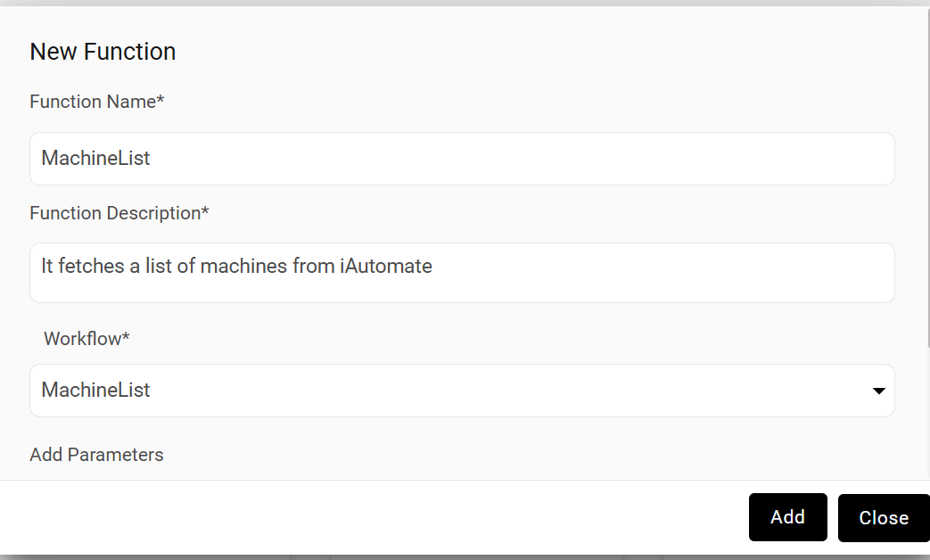Focus the Function Name input field
Screen dimensions: 930x560
[x=462, y=159]
